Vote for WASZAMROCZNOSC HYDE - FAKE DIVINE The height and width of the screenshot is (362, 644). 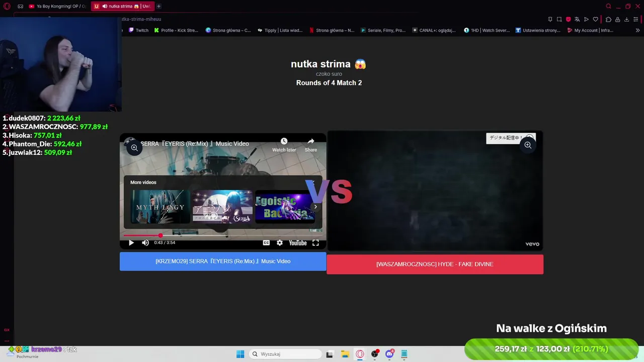point(435,264)
